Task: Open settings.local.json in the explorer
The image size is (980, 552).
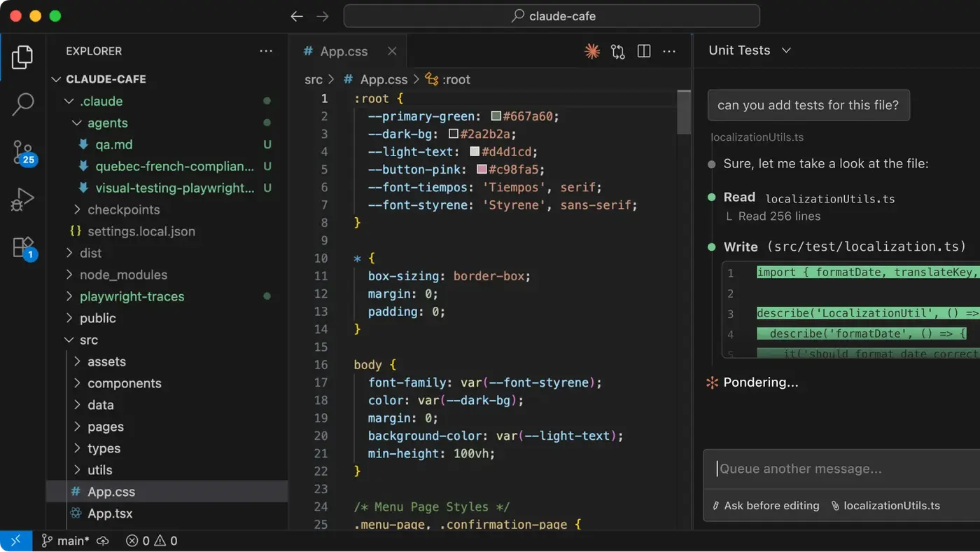Action: point(141,231)
